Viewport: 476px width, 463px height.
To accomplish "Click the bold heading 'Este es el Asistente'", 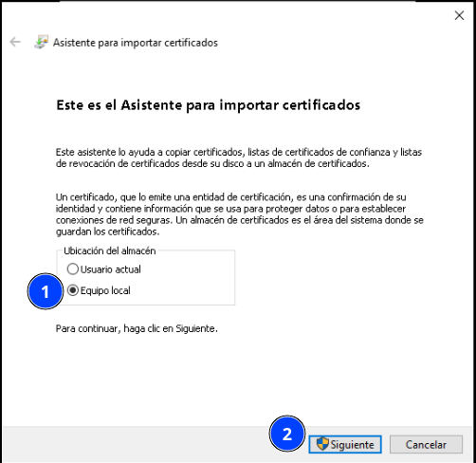I will pos(208,105).
